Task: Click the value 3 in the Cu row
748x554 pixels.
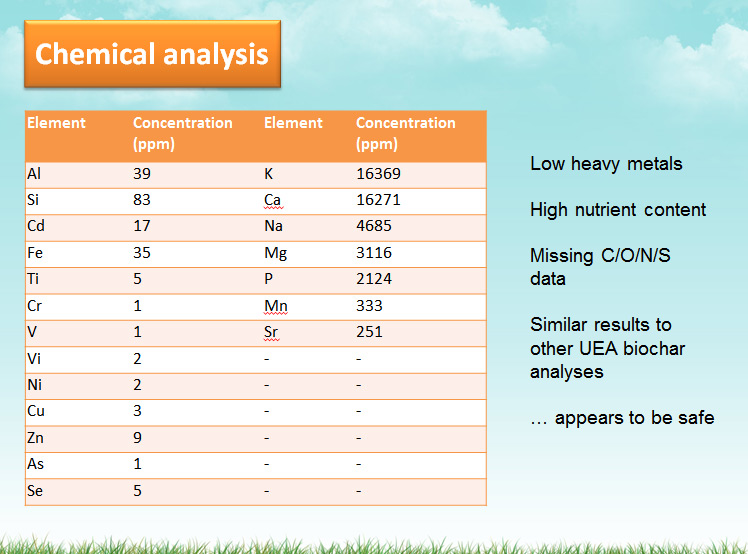Action: pyautogui.click(x=137, y=411)
